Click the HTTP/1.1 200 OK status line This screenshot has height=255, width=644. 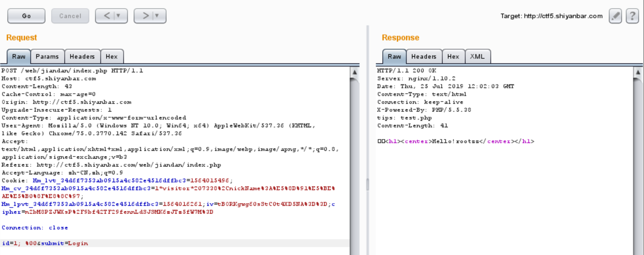[x=407, y=71]
